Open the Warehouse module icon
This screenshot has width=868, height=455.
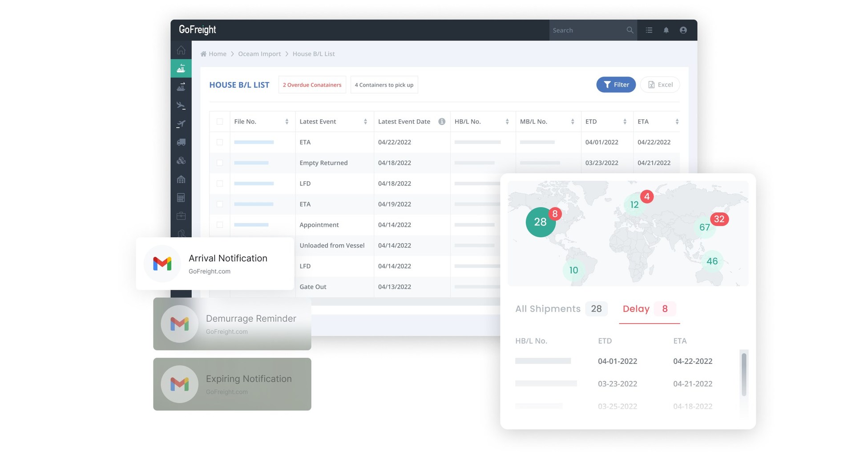pos(181,179)
